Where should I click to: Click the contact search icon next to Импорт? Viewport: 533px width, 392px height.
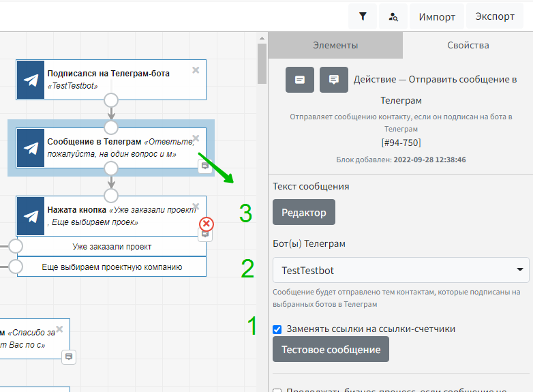click(393, 16)
